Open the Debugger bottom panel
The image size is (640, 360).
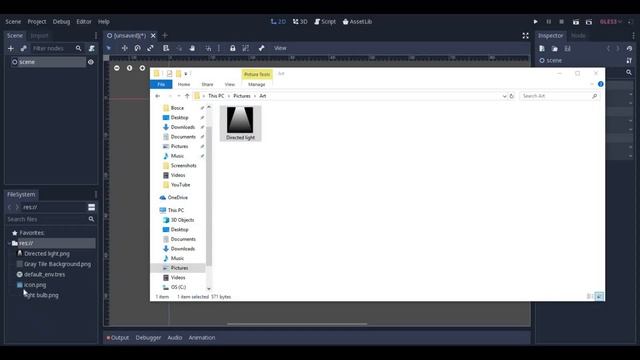coord(148,338)
